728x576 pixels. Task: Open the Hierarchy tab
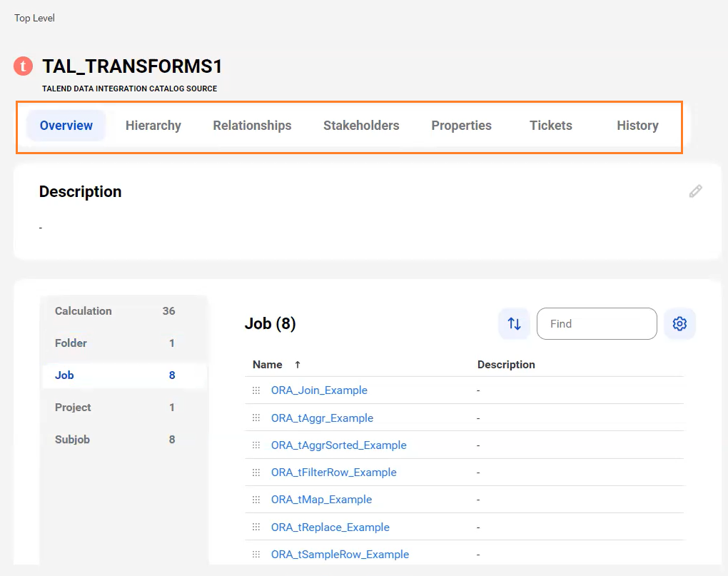153,126
